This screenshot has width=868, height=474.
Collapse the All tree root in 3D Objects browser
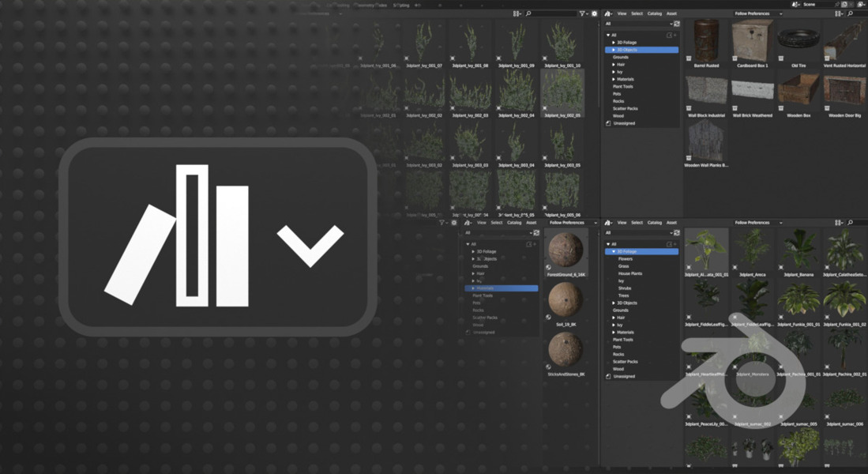click(608, 35)
